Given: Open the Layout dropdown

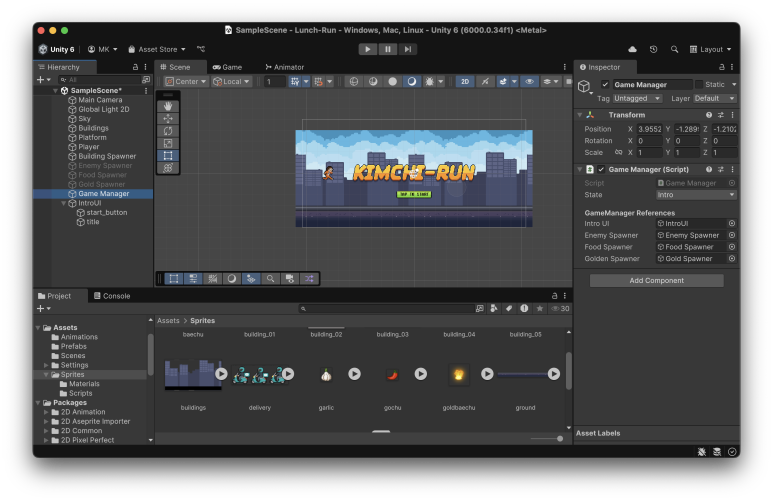Looking at the screenshot, I should (710, 49).
